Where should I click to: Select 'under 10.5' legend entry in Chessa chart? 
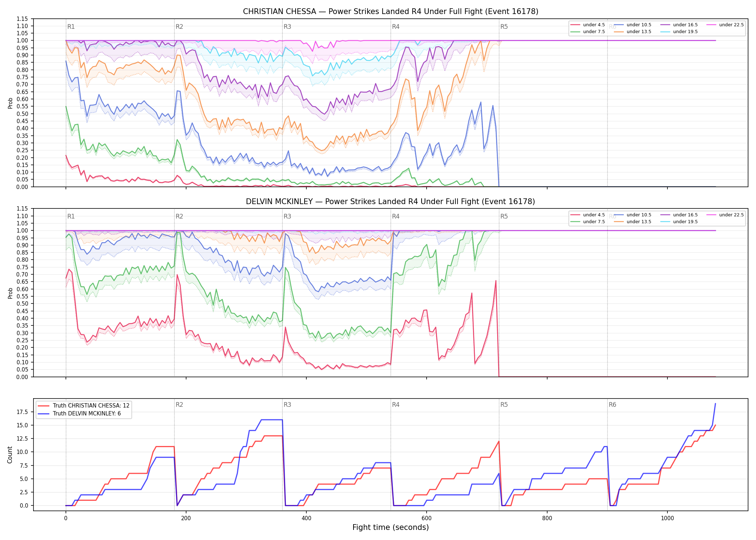click(x=633, y=25)
